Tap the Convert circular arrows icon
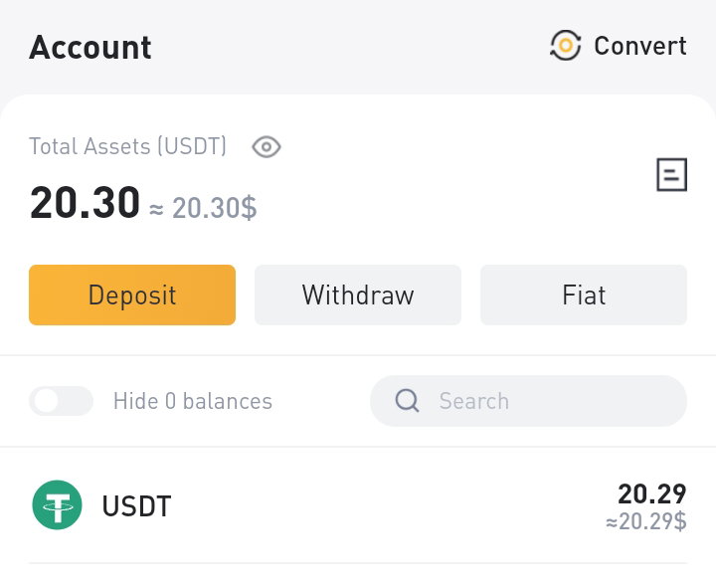This screenshot has height=588, width=716. point(565,45)
